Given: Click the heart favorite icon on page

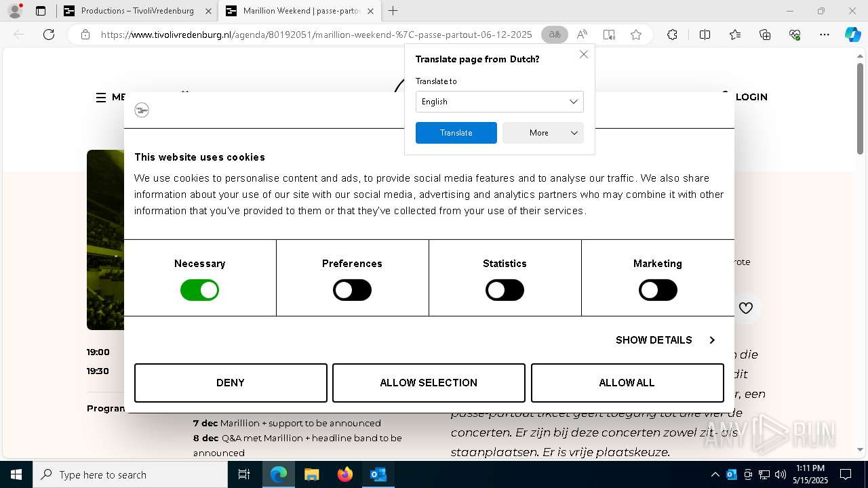Looking at the screenshot, I should [x=746, y=308].
